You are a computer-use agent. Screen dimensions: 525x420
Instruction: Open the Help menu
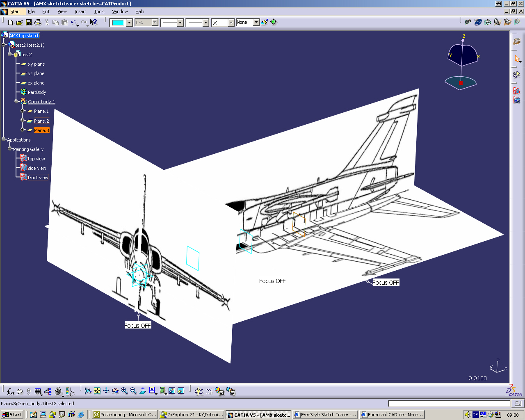click(139, 11)
